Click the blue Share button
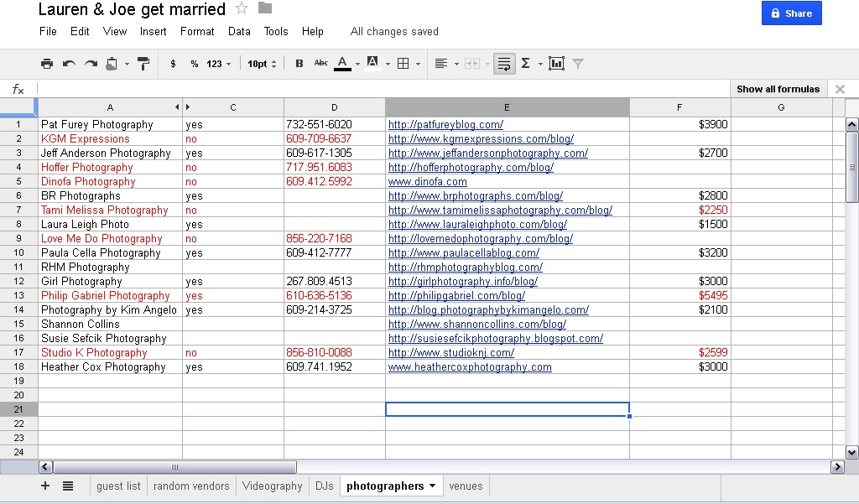859x504 pixels. pos(791,13)
